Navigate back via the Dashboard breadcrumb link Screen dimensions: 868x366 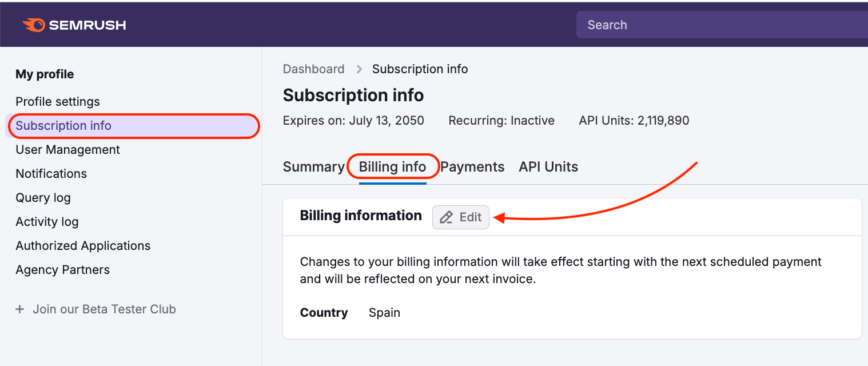pos(313,69)
